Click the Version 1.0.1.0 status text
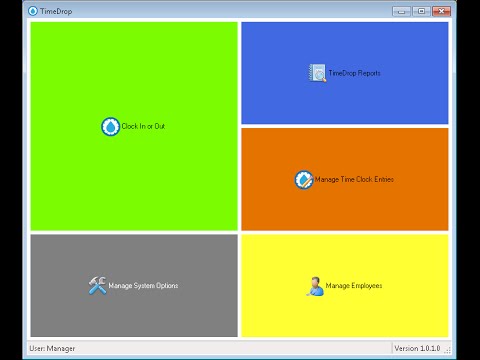The width and height of the screenshot is (480, 360). point(417,348)
